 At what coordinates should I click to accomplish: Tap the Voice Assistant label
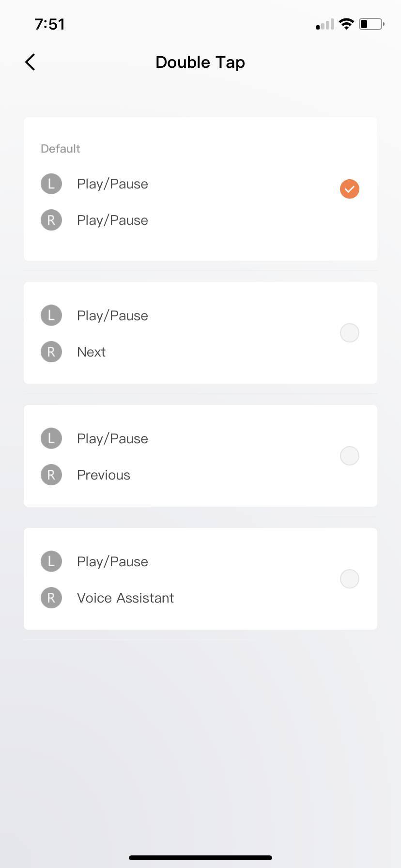[125, 598]
